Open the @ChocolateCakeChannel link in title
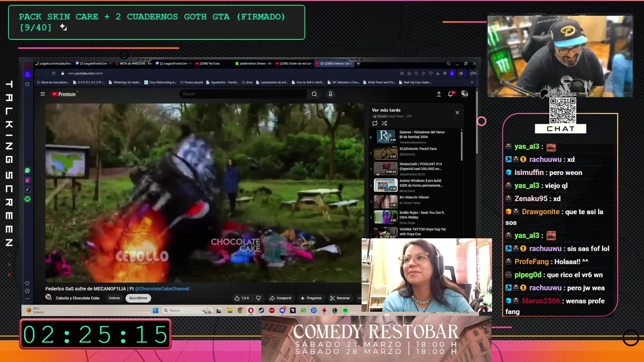Viewport: 644px width, 362px height. click(x=162, y=289)
